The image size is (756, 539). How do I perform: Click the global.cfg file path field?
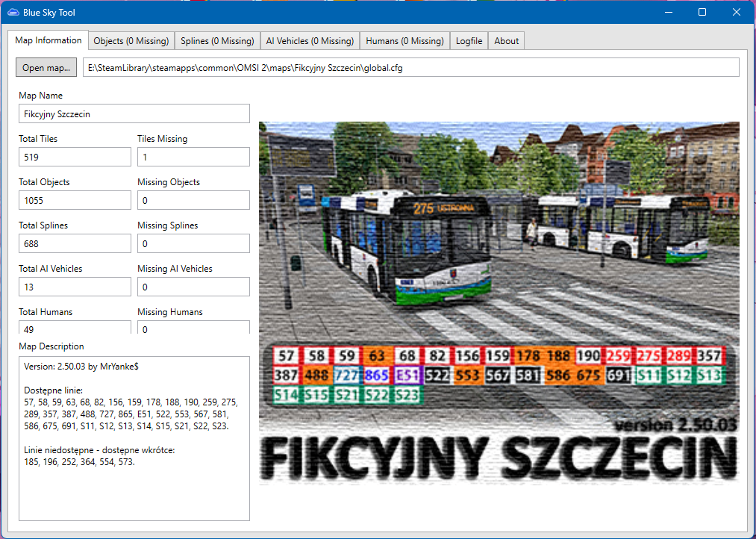410,68
